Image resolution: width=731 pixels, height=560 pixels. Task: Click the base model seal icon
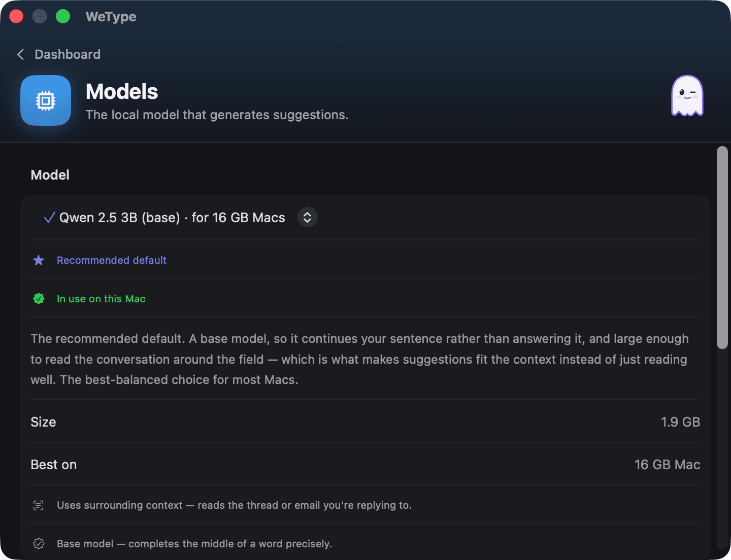[39, 544]
